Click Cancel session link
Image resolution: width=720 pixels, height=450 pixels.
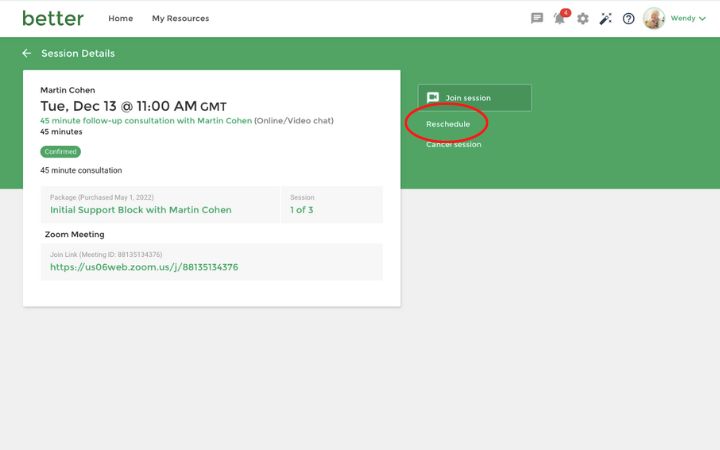(x=454, y=144)
